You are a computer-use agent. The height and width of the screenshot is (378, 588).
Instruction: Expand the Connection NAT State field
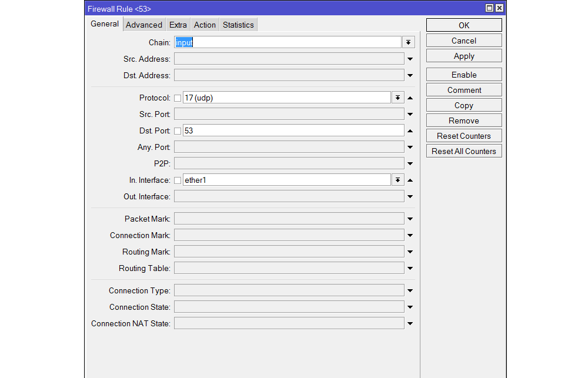(410, 324)
